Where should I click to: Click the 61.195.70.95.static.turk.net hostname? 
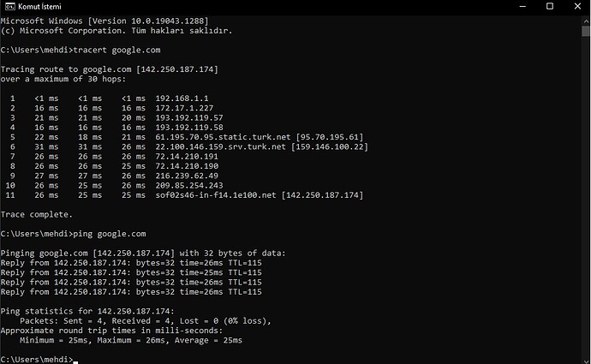(224, 137)
